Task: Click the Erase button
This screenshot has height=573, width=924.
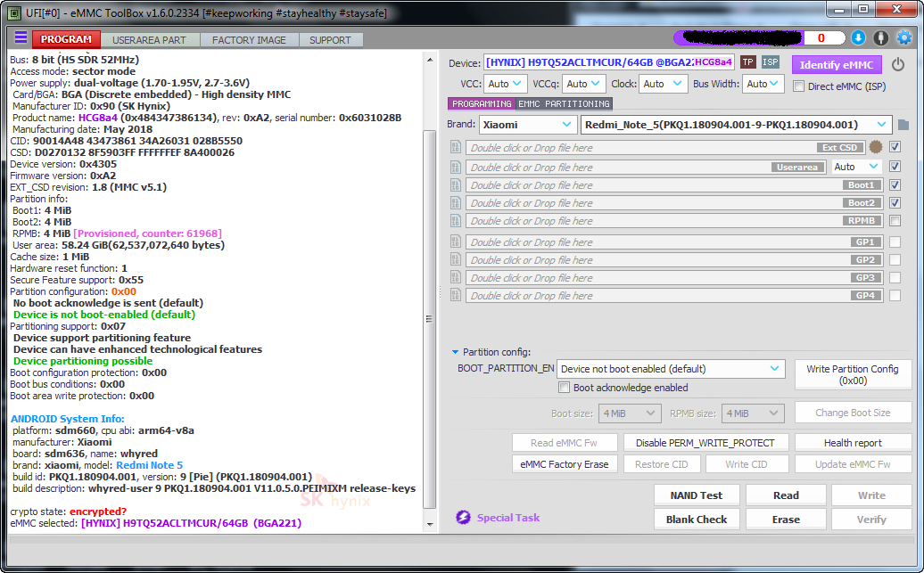Action: click(786, 520)
